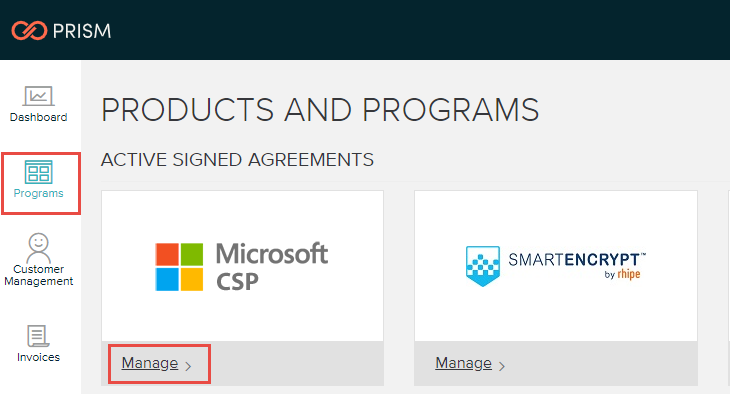
Task: Click the SmartEncrypt shield logo icon
Action: (483, 266)
